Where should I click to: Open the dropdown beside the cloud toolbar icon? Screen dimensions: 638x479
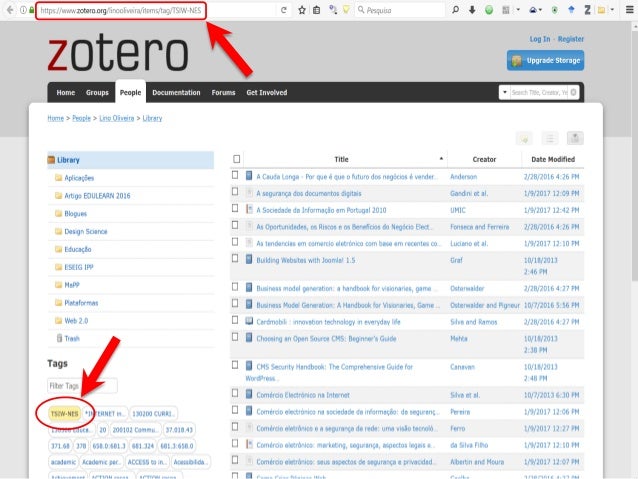pos(540,10)
